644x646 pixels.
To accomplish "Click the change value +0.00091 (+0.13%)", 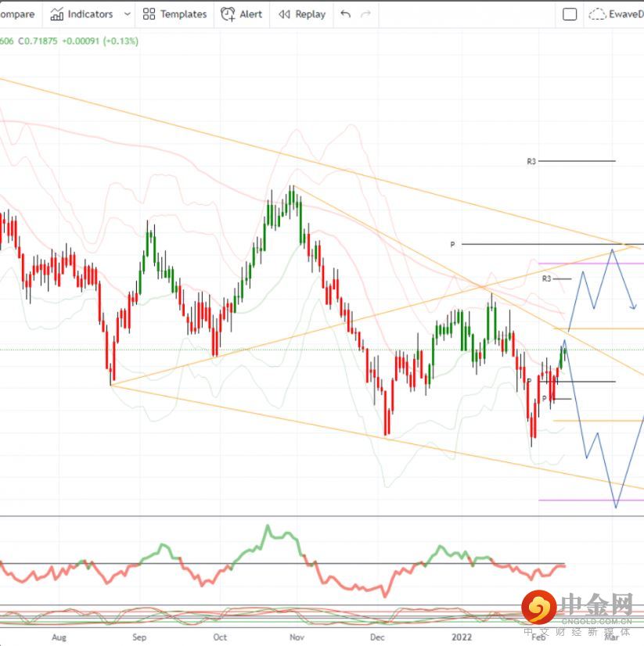I will click(x=100, y=41).
